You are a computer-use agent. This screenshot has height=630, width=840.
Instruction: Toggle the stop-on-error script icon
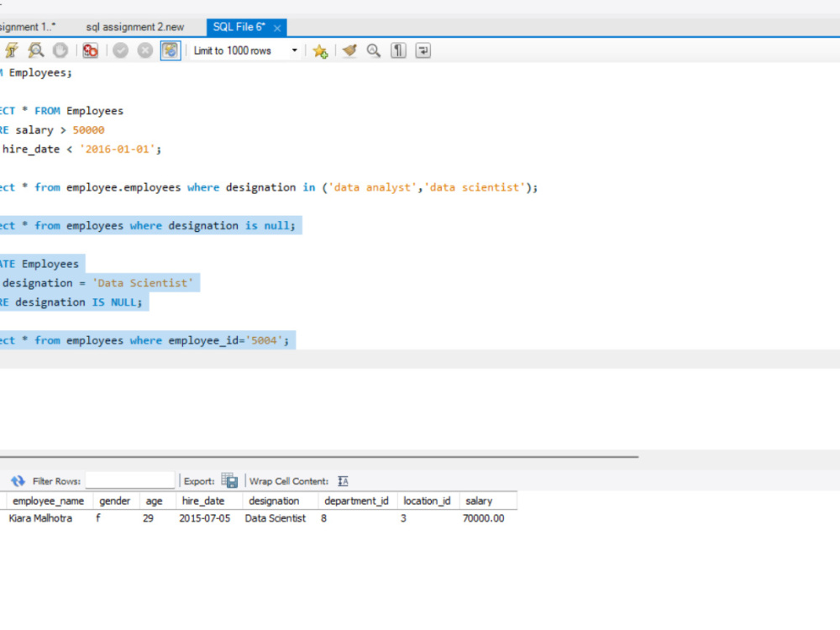tap(91, 50)
